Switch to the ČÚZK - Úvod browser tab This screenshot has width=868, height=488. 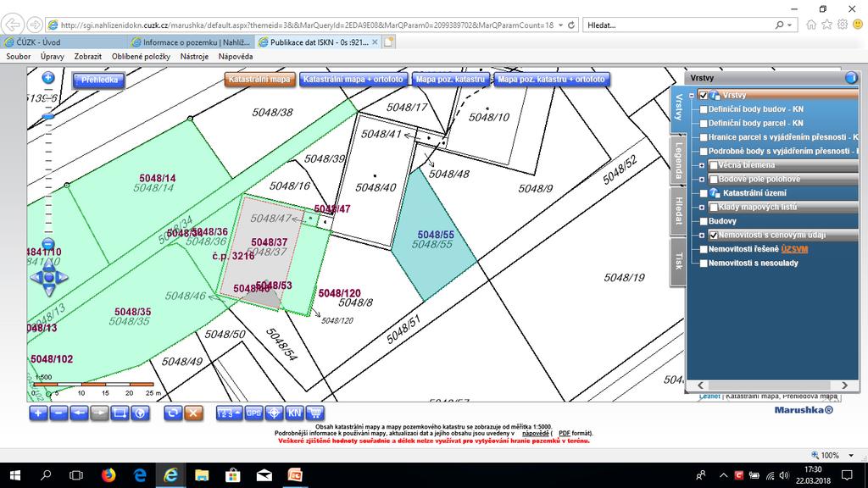(65, 42)
